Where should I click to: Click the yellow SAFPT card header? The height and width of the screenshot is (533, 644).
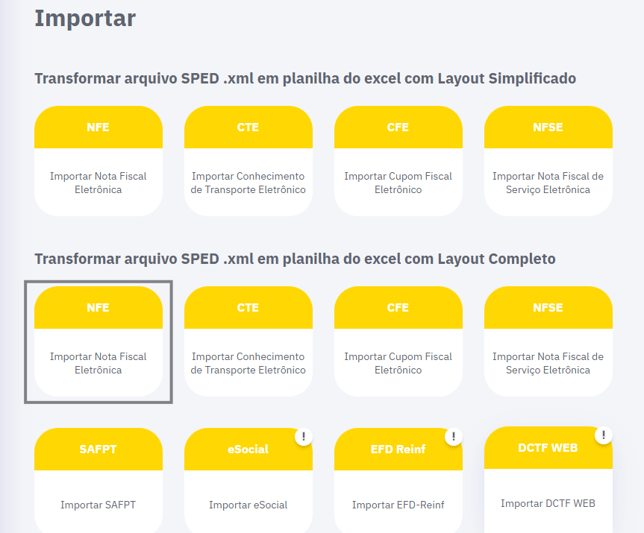pyautogui.click(x=98, y=449)
